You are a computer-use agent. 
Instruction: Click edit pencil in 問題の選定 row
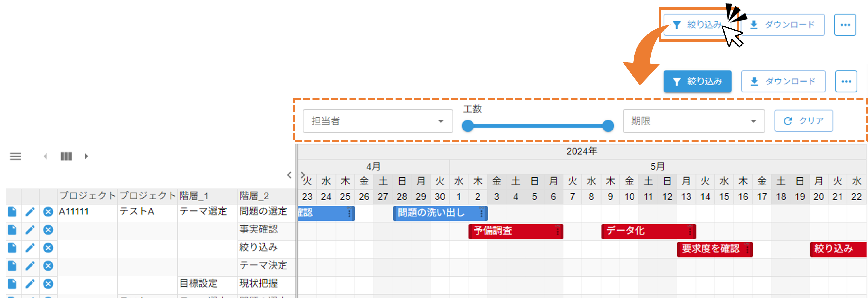[30, 212]
